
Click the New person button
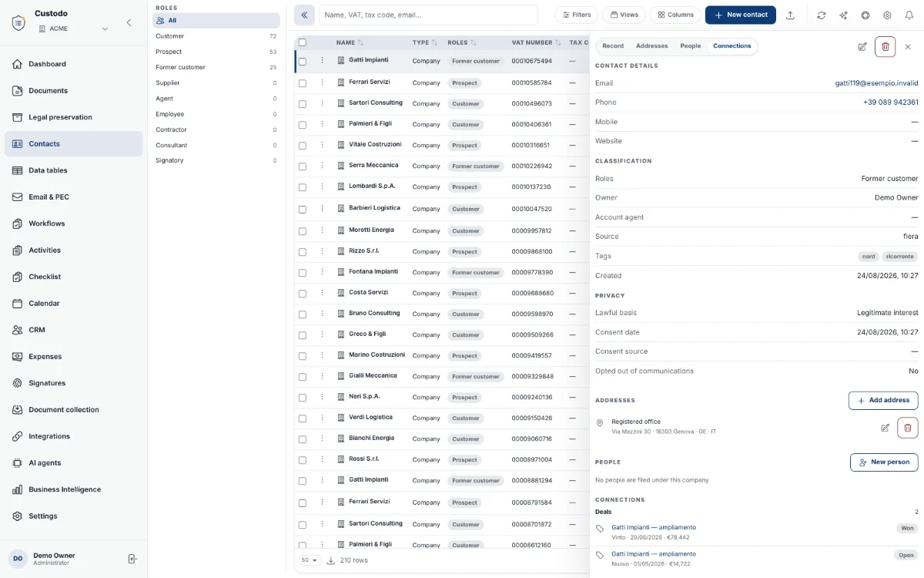tap(884, 462)
